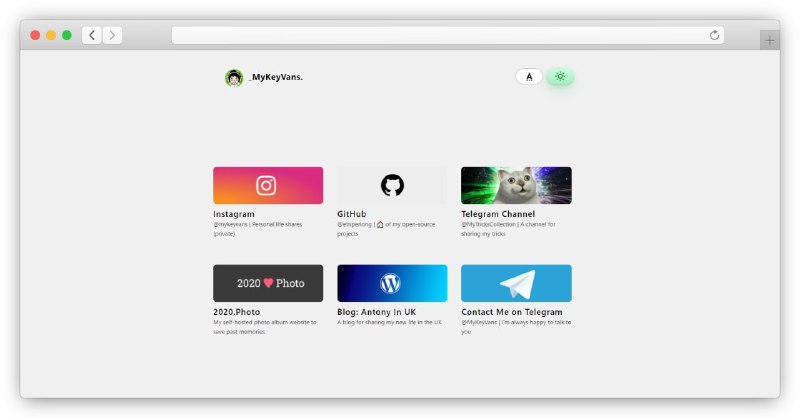The width and height of the screenshot is (800, 418).
Task: Click the Instagram camera logo banner
Action: point(267,185)
